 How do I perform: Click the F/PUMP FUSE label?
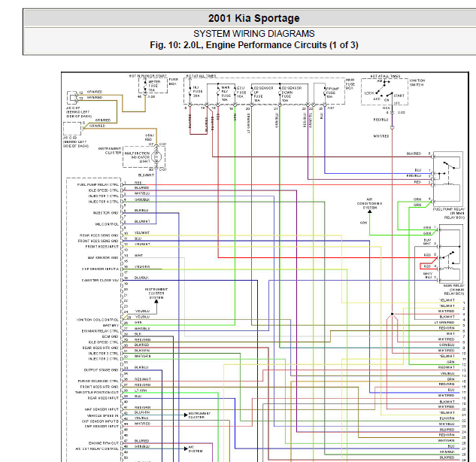(332, 93)
